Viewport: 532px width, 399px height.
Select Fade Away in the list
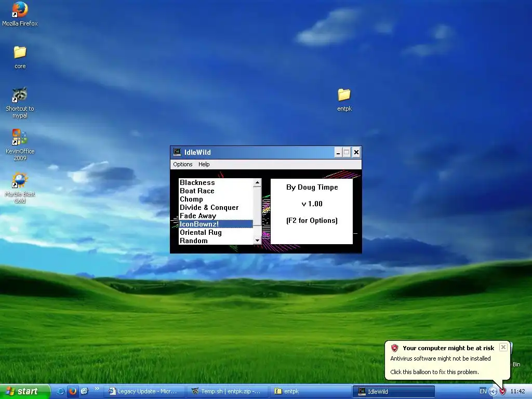216,216
